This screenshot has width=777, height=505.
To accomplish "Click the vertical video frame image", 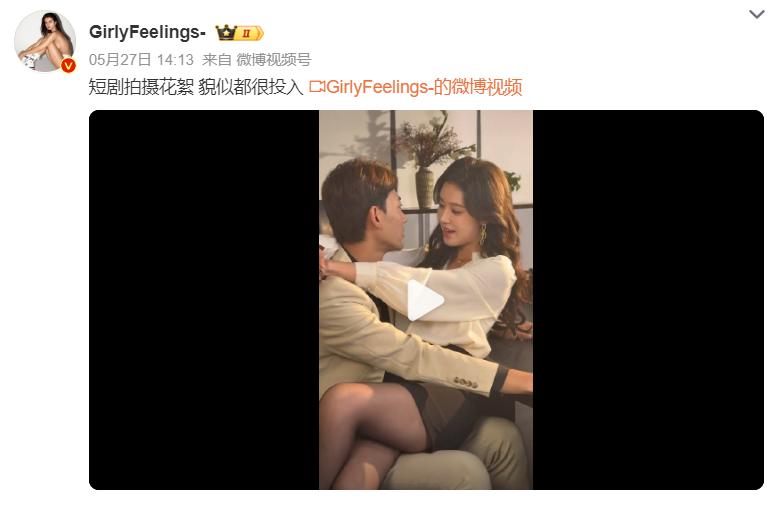I will (426, 300).
